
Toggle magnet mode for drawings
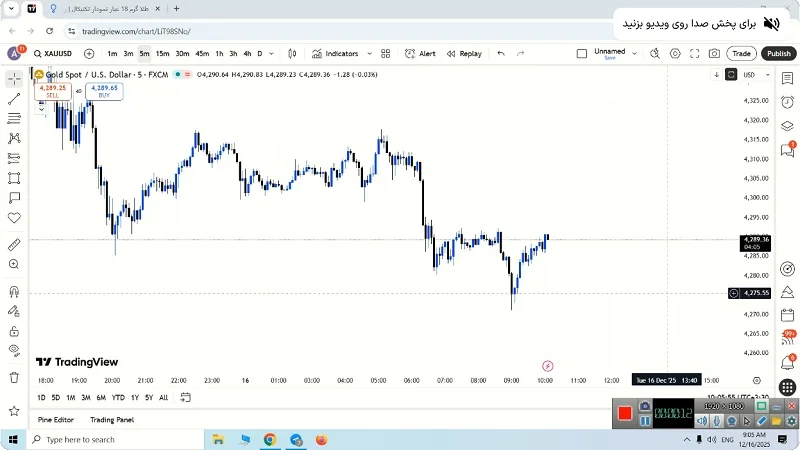(x=14, y=292)
